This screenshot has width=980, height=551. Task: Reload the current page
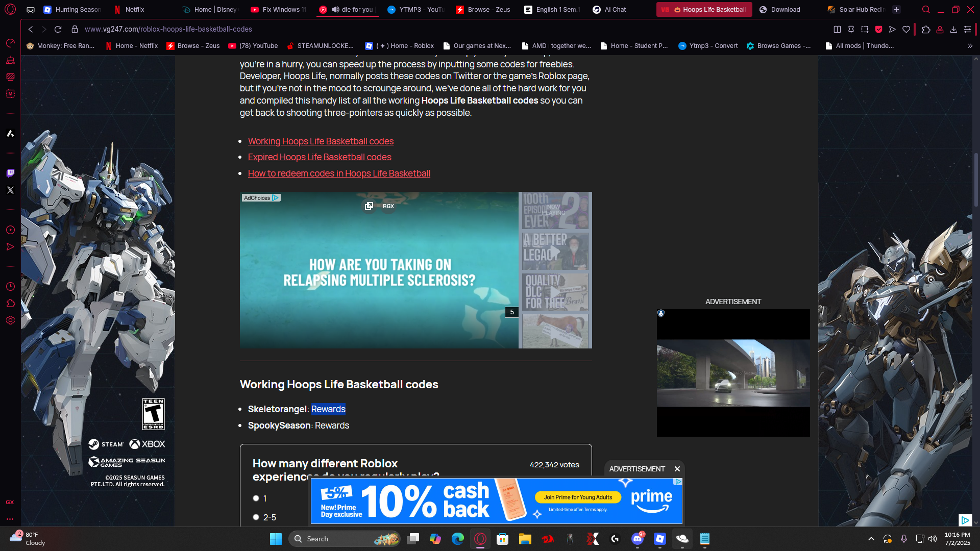(58, 30)
